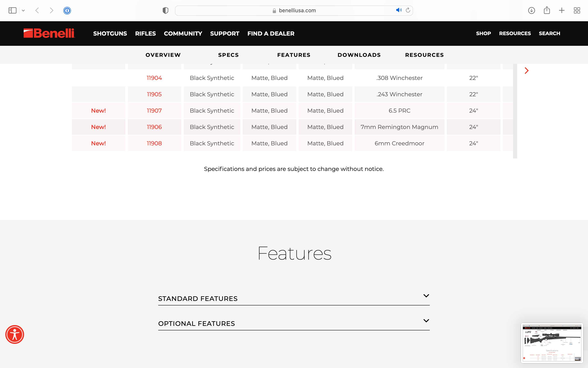Viewport: 588px width, 368px height.
Task: Click Black Synthetic in row 11904
Action: [212, 78]
